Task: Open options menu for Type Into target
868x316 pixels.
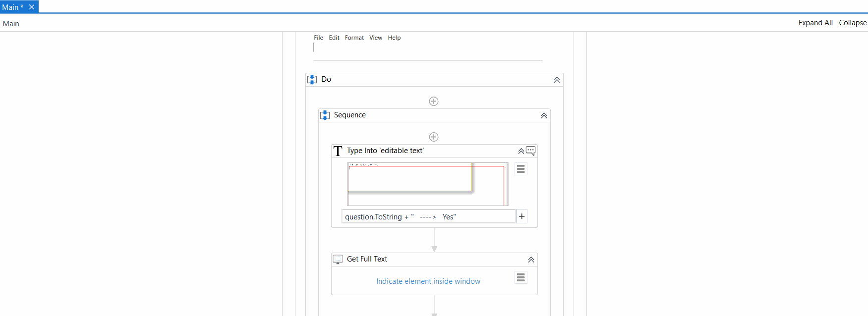Action: 521,169
